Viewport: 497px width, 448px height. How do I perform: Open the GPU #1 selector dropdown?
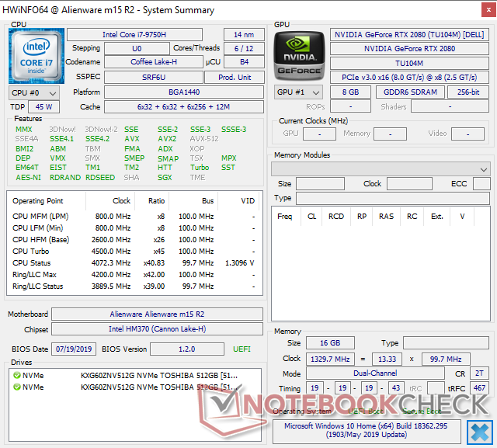pyautogui.click(x=298, y=92)
